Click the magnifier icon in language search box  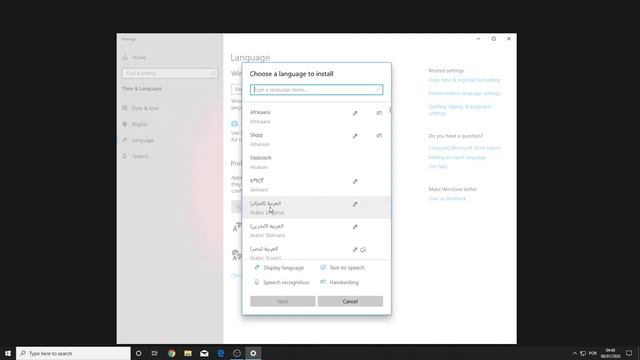378,90
